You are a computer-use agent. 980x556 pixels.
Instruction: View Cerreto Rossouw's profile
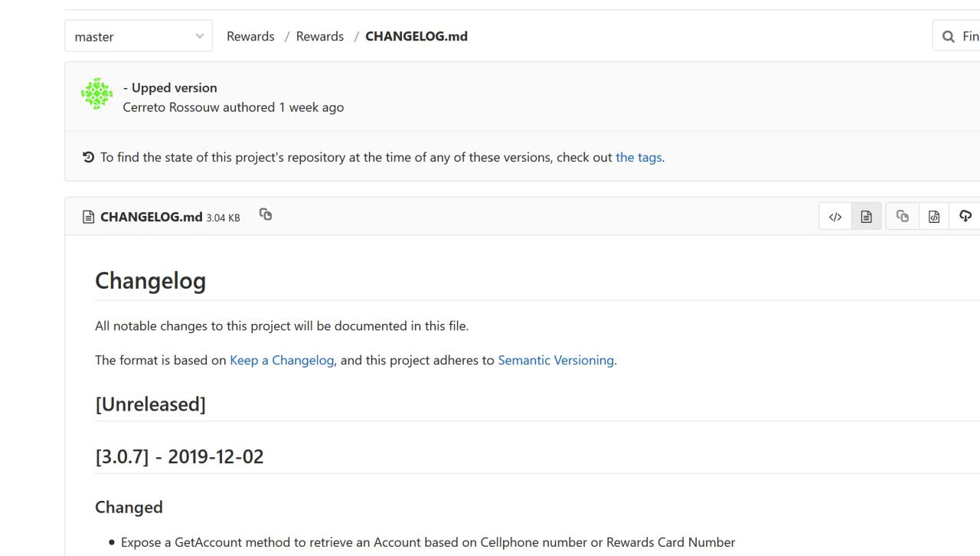(x=171, y=107)
